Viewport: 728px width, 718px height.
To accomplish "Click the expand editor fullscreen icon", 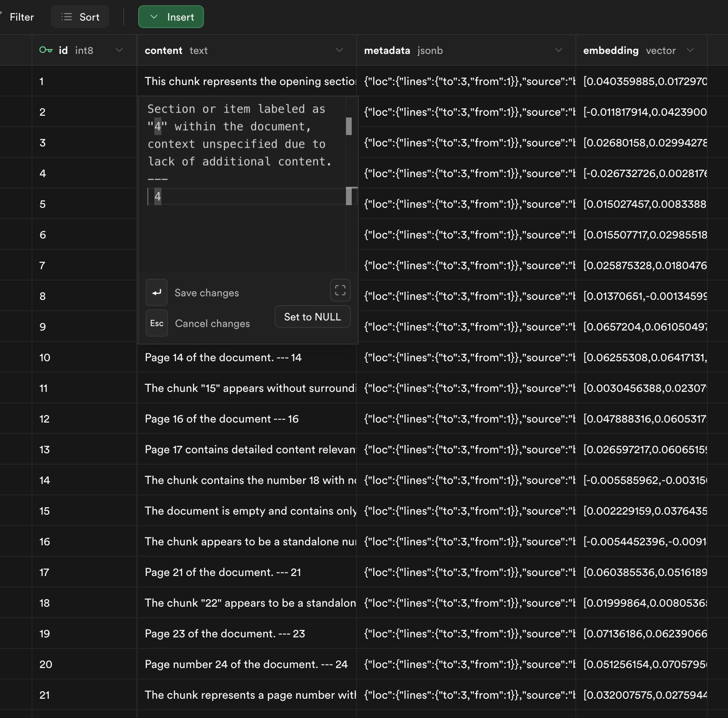I will (x=340, y=290).
